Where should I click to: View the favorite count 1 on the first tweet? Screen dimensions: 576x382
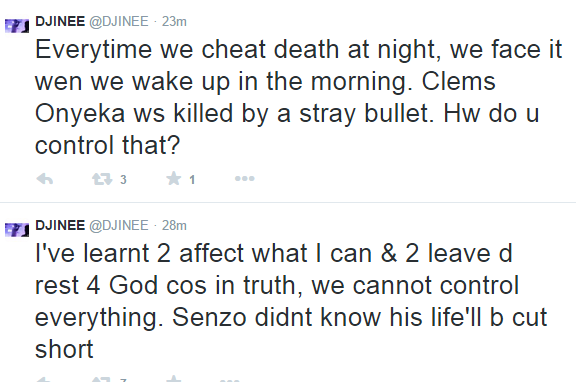coord(192,180)
